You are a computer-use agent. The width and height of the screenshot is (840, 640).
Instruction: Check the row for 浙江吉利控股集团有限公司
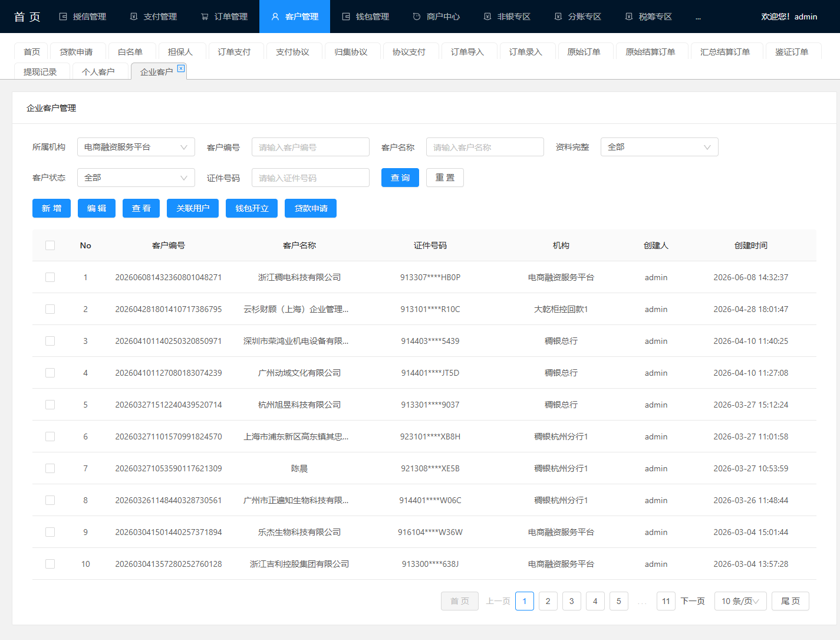pos(50,564)
